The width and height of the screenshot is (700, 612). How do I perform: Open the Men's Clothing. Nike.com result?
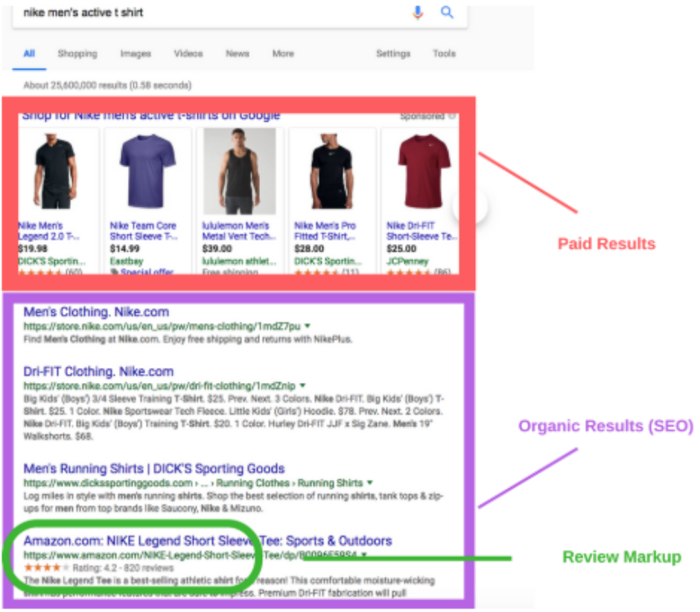[x=96, y=312]
